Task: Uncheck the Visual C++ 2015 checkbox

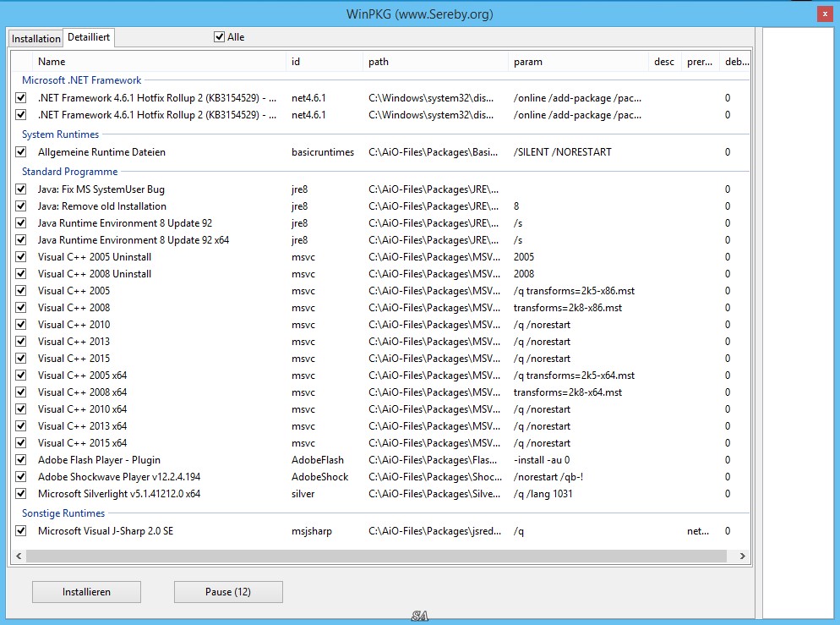Action: [21, 359]
